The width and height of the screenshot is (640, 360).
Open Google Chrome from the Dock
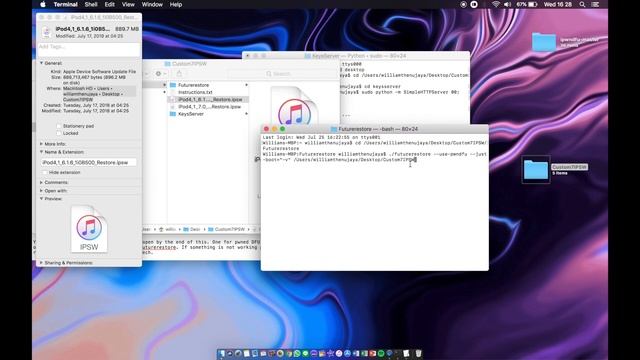[x=289, y=353]
